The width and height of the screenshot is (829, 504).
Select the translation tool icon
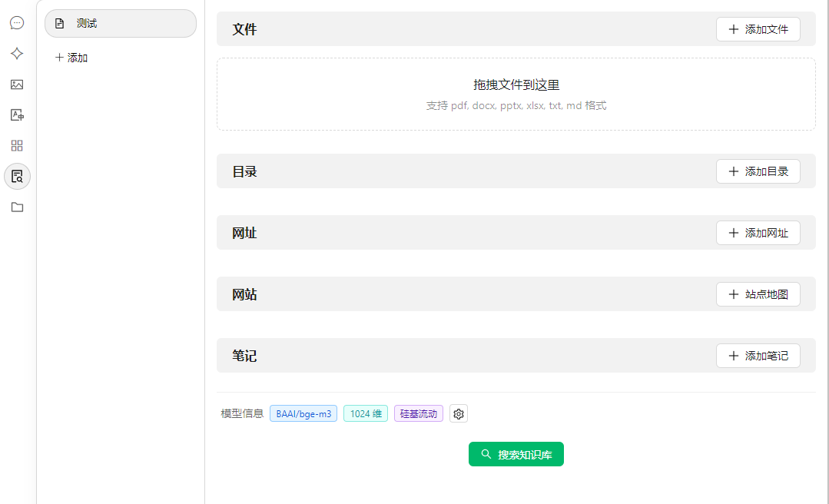(16, 114)
